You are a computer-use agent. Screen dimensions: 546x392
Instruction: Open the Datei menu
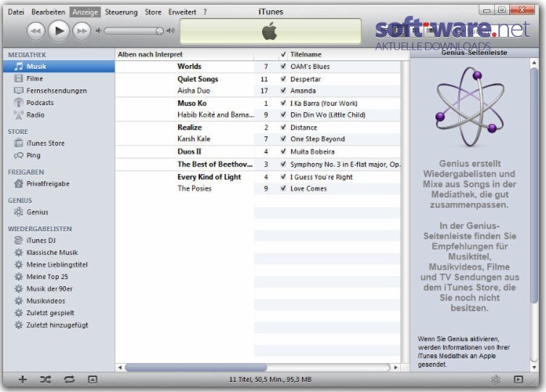tap(16, 12)
